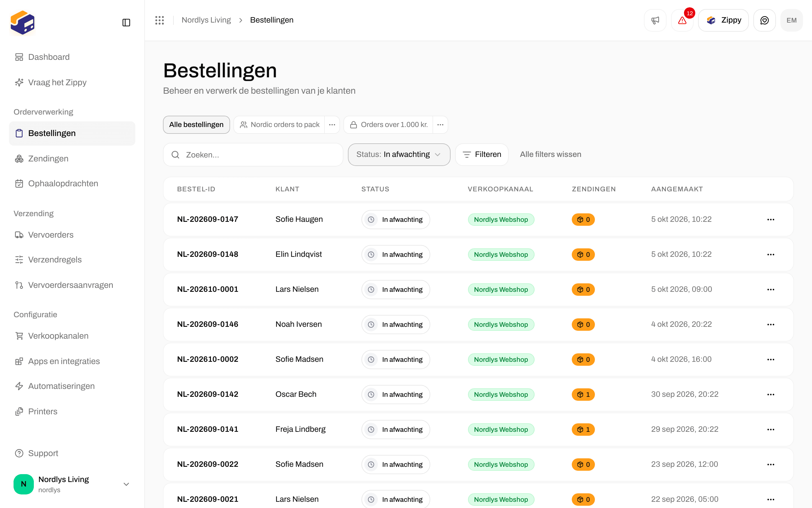Select the Alle bestellingen tab
Viewport: 812px width, 508px height.
(196, 125)
